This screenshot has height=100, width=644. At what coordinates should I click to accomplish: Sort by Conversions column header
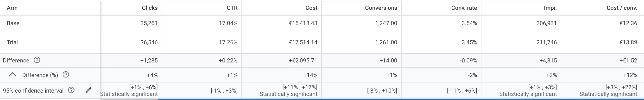pyautogui.click(x=381, y=8)
